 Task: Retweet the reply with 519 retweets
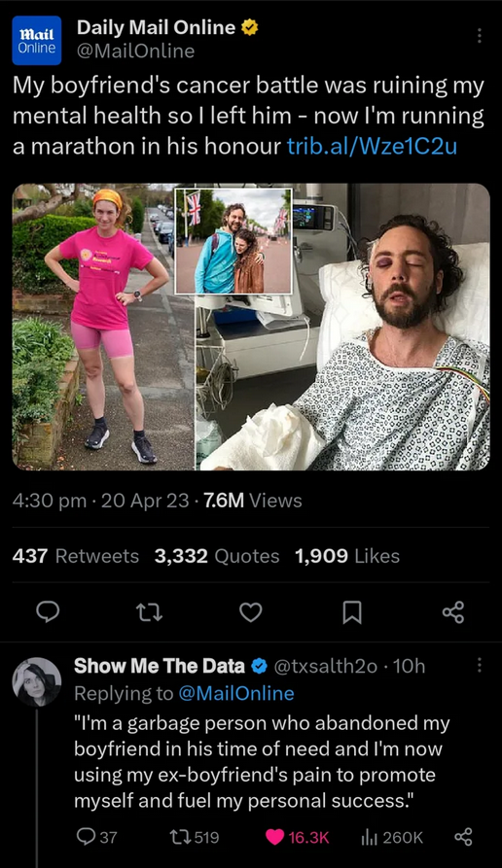194,837
